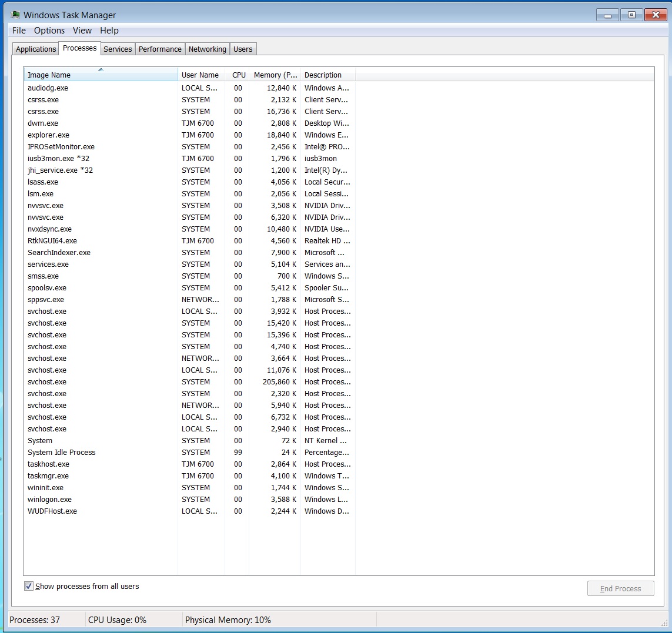Select the Processes tab

click(x=80, y=48)
